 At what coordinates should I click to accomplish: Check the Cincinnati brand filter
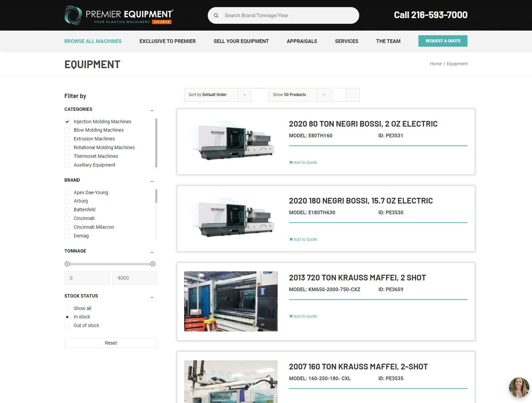tap(67, 219)
